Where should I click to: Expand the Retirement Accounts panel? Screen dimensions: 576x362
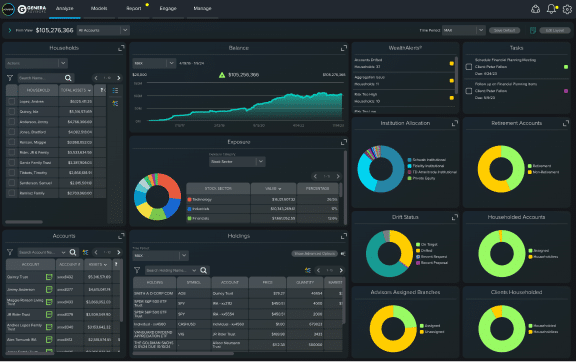(566, 123)
